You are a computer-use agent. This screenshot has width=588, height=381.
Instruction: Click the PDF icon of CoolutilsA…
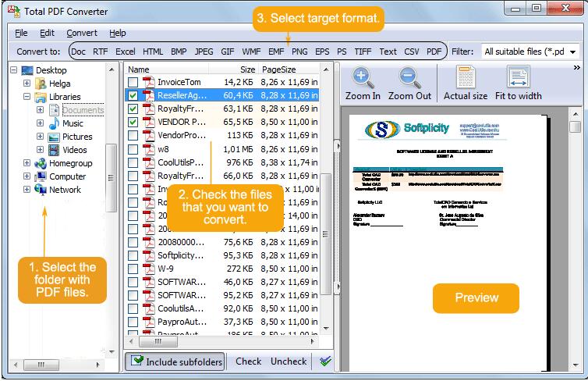click(x=149, y=308)
